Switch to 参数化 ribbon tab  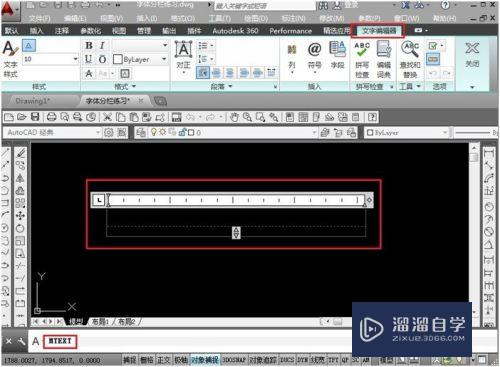point(91,31)
